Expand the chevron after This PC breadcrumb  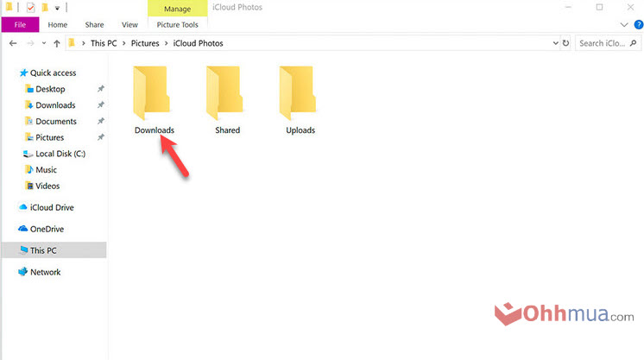[123, 43]
